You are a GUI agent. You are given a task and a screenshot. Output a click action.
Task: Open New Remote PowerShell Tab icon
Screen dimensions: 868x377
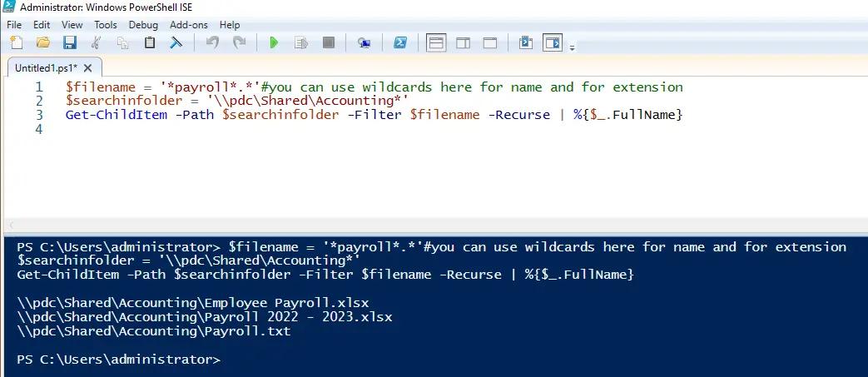coord(365,42)
